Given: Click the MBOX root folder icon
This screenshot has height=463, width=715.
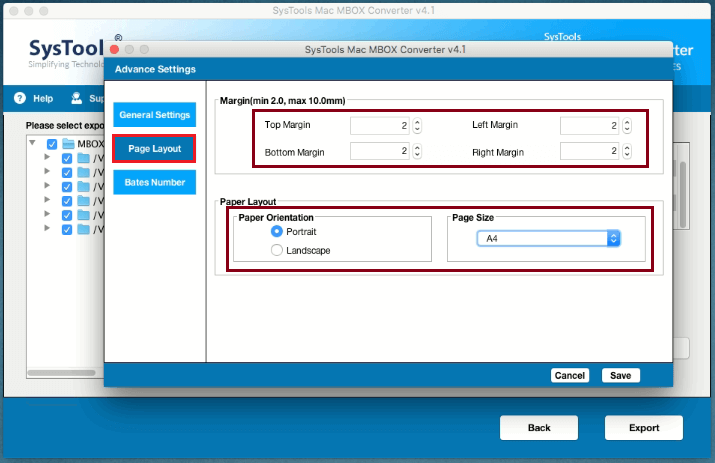Looking at the screenshot, I should 68,144.
